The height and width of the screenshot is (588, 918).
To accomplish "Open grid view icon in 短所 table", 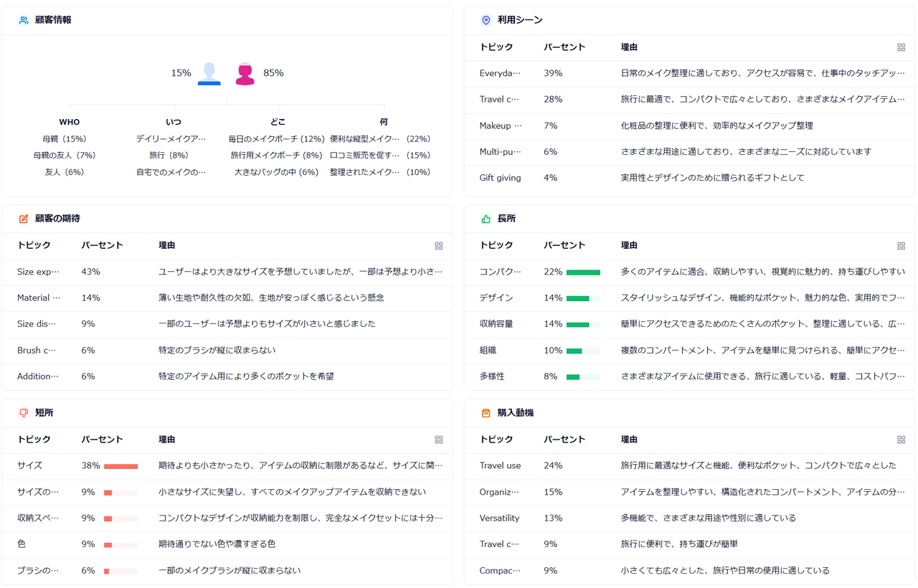I will pos(439,440).
